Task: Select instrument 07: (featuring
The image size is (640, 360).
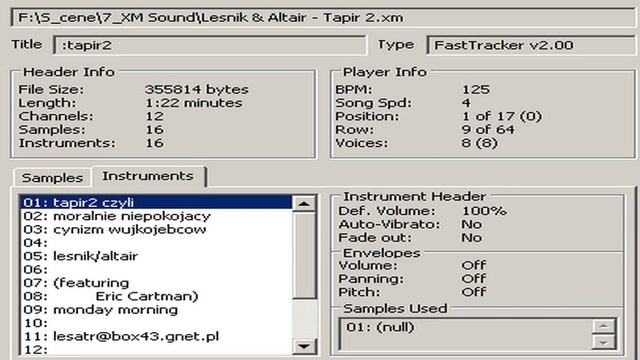Action: pyautogui.click(x=156, y=283)
